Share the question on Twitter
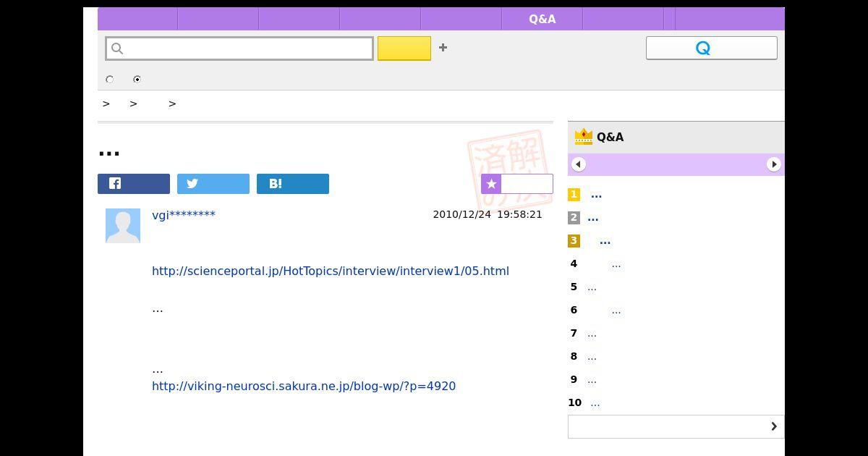The width and height of the screenshot is (868, 456). (213, 184)
